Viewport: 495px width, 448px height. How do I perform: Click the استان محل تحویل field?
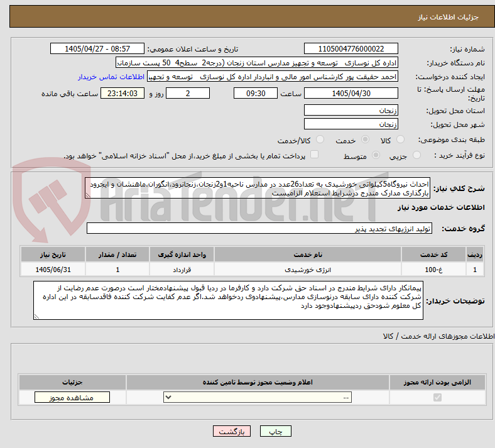pyautogui.click(x=351, y=110)
